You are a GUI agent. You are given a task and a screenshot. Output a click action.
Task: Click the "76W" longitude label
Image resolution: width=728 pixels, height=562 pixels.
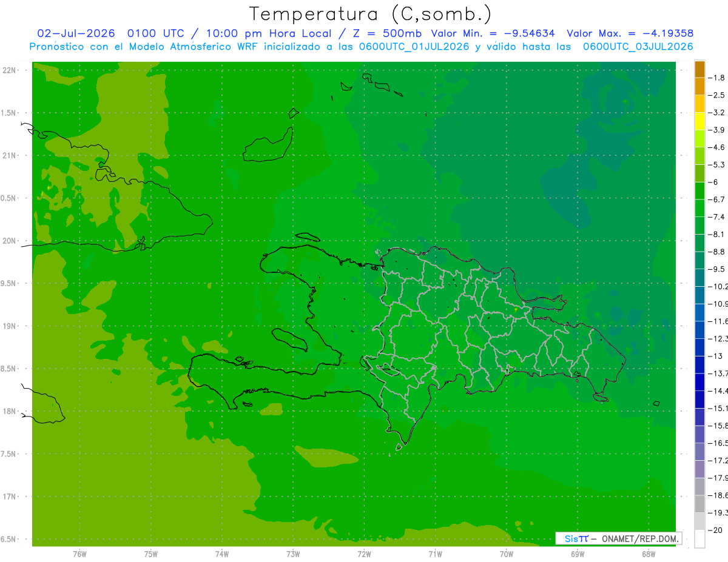79,554
